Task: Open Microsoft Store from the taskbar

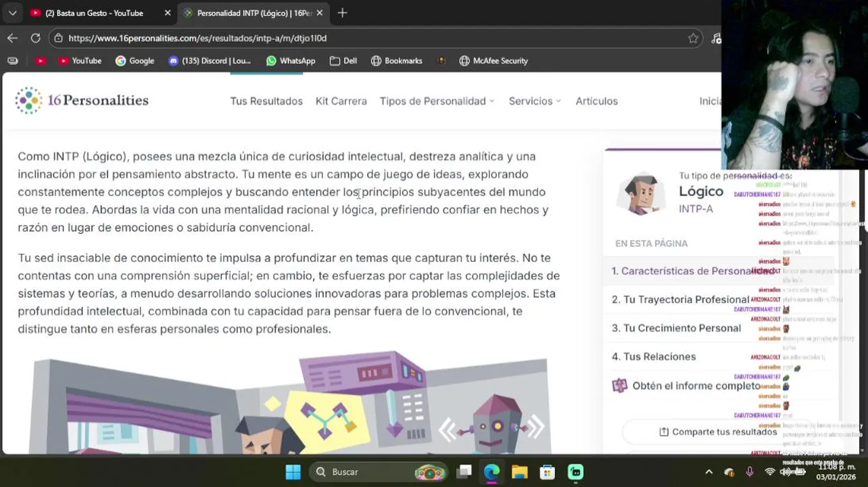Action: click(x=547, y=471)
